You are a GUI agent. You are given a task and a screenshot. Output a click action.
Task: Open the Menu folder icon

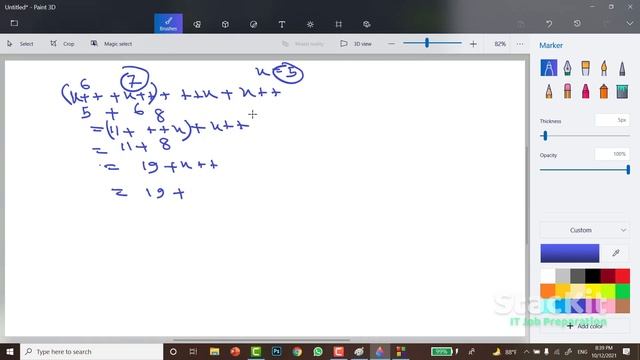click(x=14, y=23)
